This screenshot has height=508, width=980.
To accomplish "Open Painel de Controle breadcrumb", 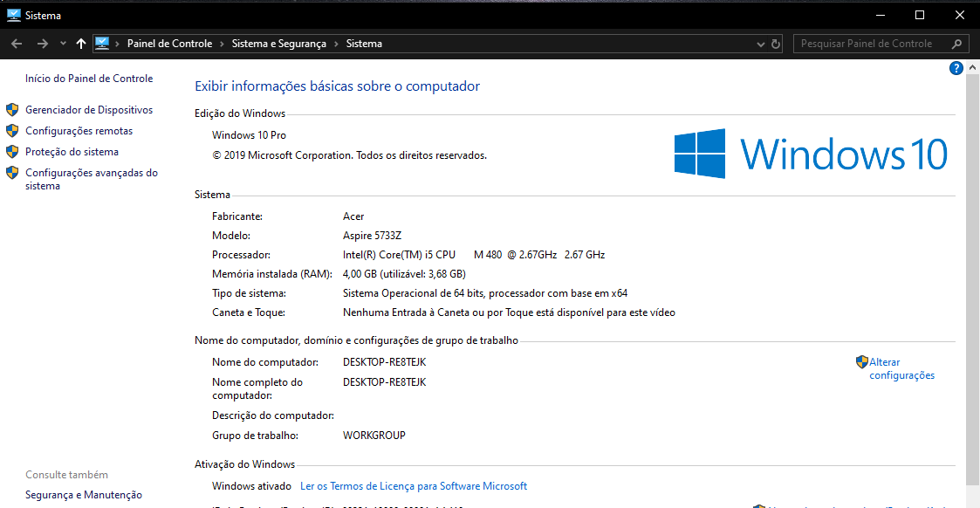I will click(169, 44).
